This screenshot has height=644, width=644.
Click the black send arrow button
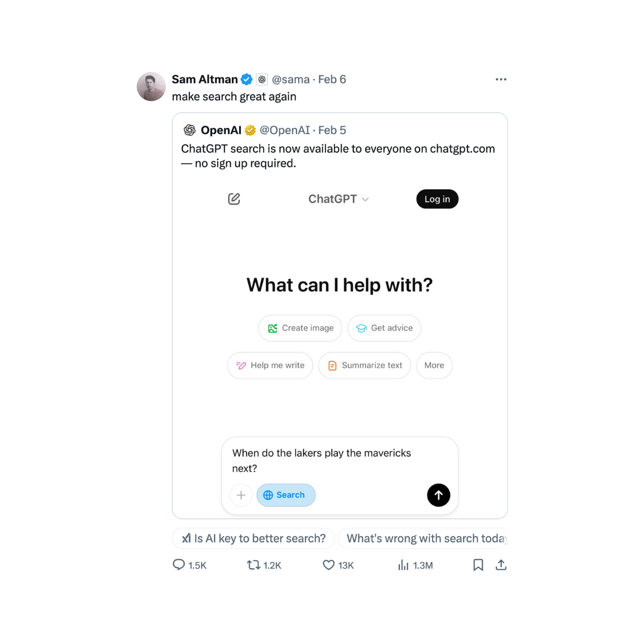tap(438, 495)
